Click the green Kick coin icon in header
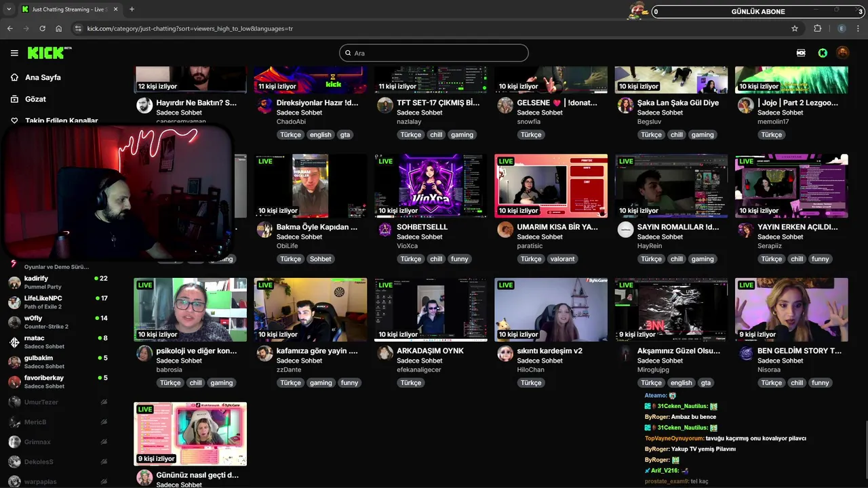This screenshot has width=868, height=488. point(823,53)
